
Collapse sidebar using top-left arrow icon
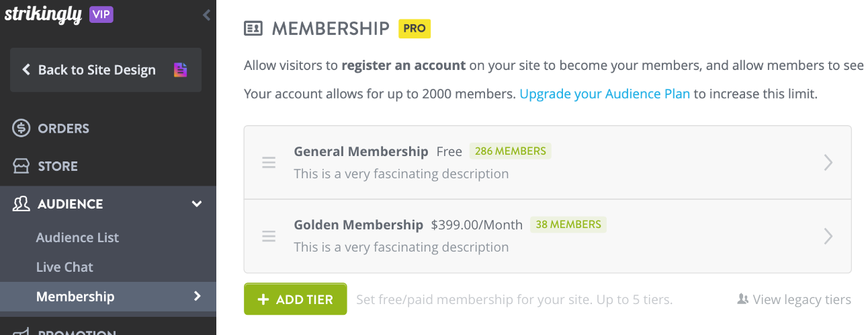206,15
